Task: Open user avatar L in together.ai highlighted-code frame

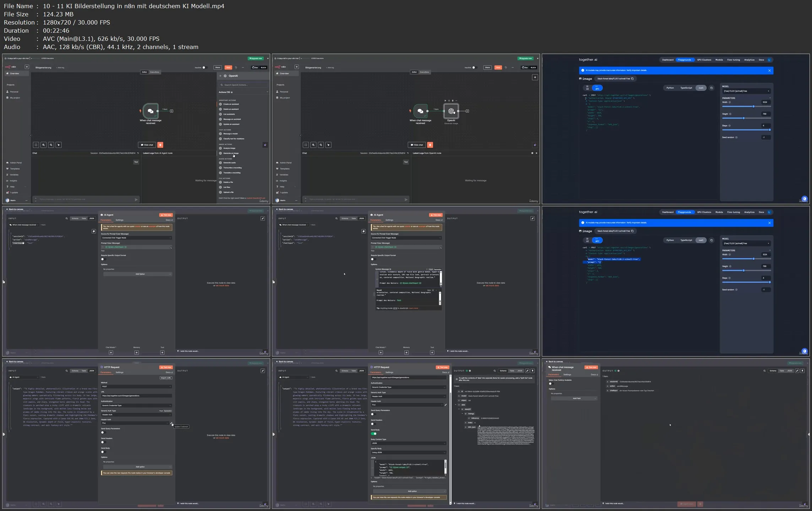Action: 769,212
